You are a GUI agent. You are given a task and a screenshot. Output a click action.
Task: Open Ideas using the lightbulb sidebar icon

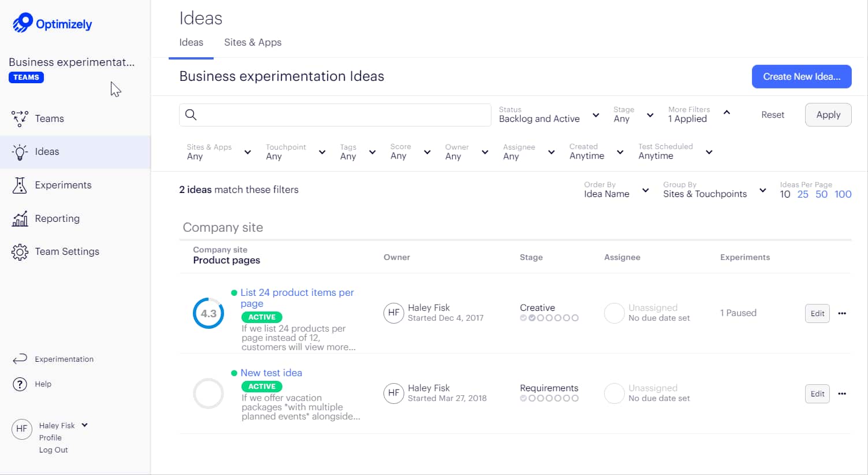point(19,151)
